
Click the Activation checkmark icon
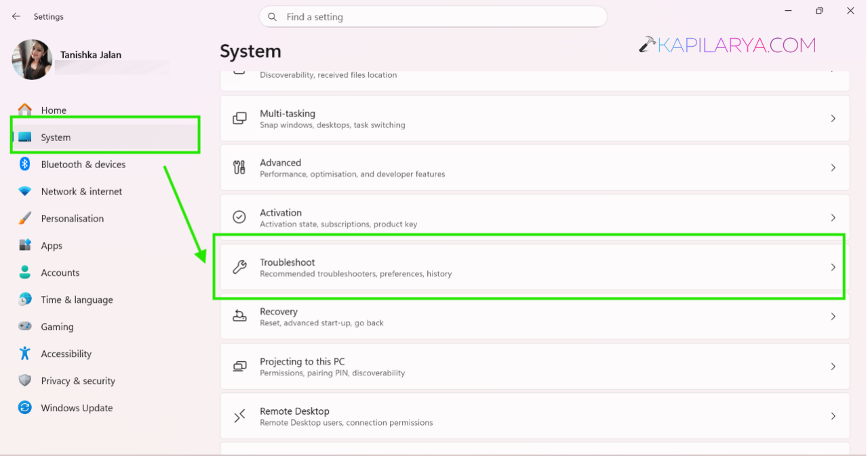pyautogui.click(x=239, y=217)
